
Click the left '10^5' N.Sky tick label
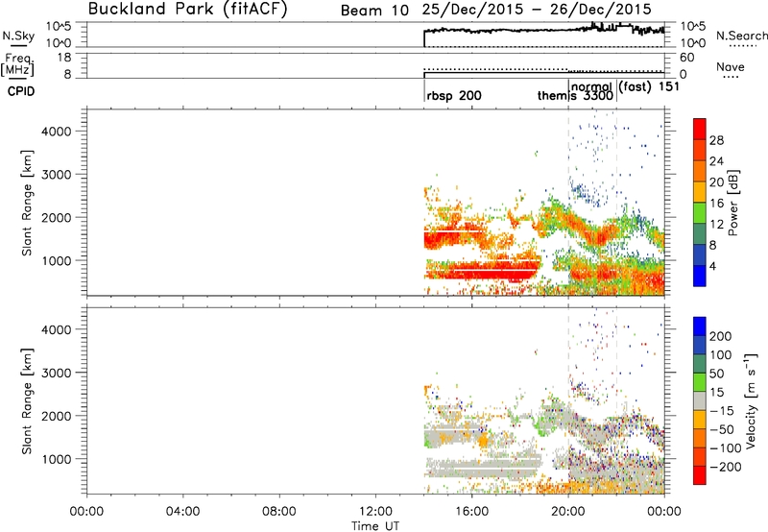(59, 27)
